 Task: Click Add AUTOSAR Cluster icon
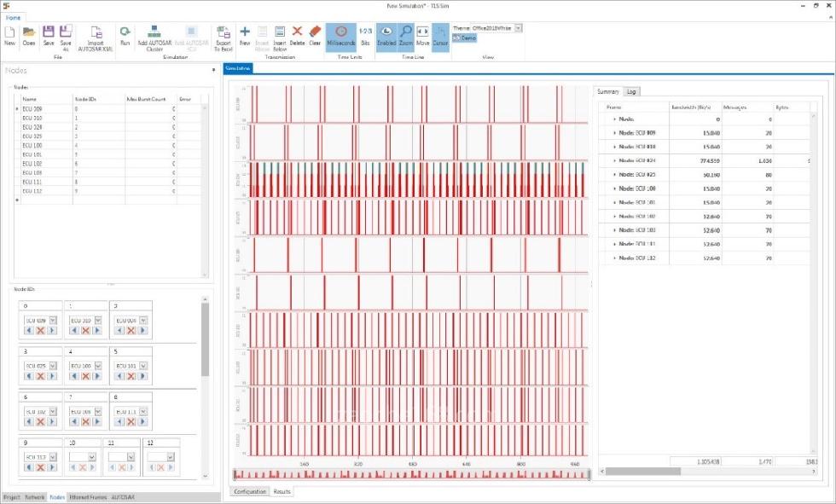point(154,34)
